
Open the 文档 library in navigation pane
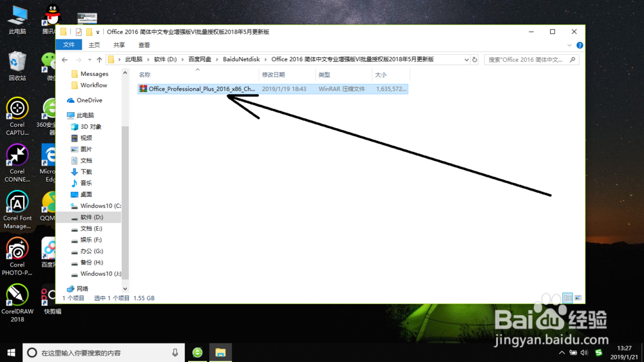click(82, 160)
